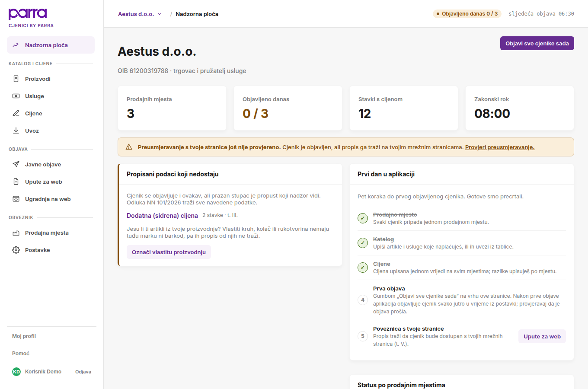Click the 'Prva objava' step title
The width and height of the screenshot is (588, 389).
click(x=389, y=288)
